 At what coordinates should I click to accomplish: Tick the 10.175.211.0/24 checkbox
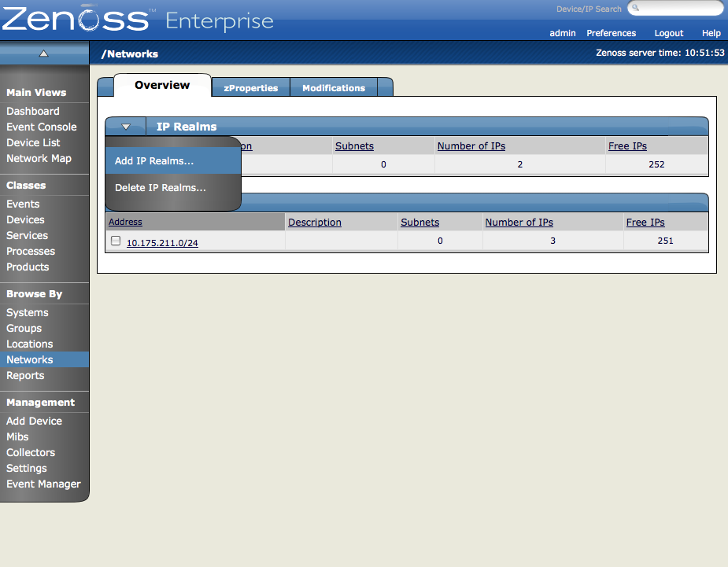(116, 241)
